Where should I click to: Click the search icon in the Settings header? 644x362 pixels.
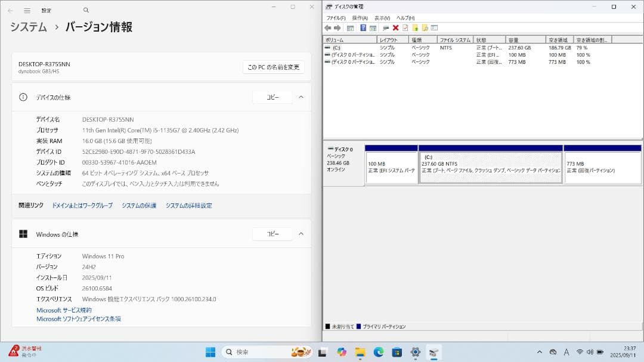[85, 10]
